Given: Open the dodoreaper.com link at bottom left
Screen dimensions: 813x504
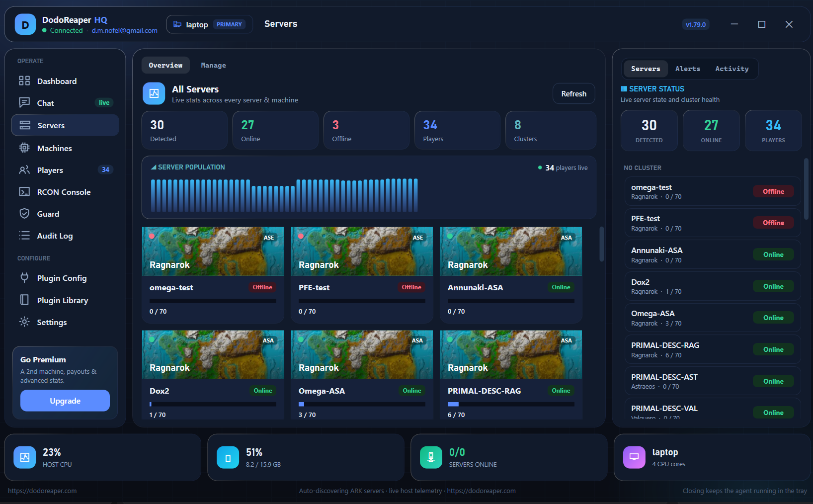Looking at the screenshot, I should (42, 491).
